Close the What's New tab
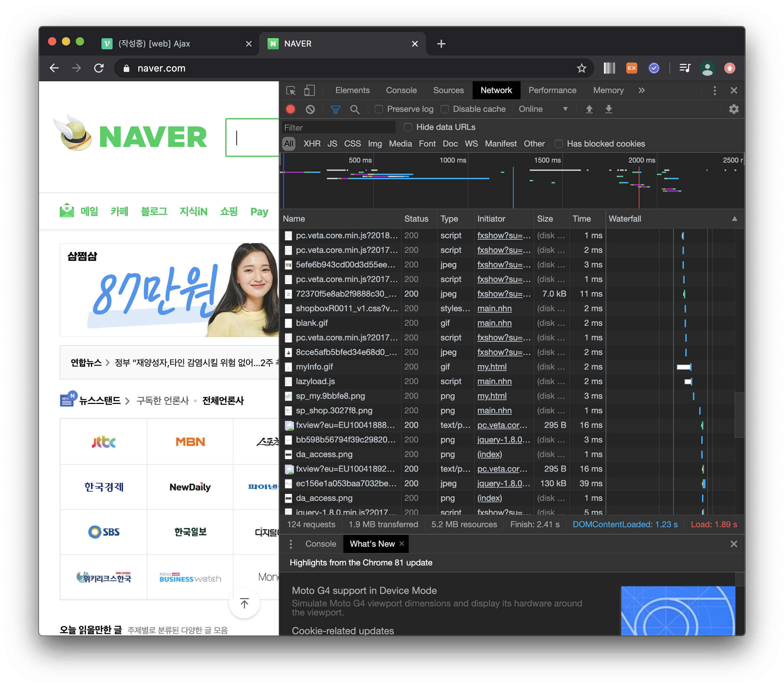 tap(402, 544)
